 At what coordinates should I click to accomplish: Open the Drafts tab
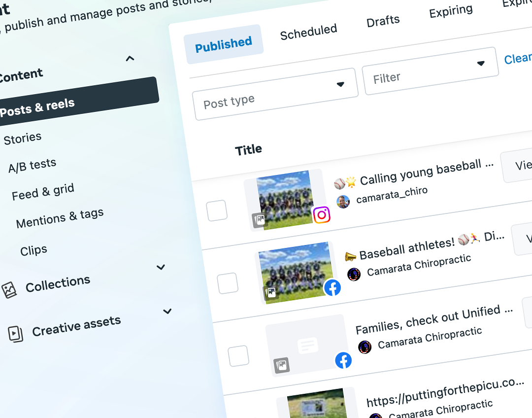coord(383,20)
